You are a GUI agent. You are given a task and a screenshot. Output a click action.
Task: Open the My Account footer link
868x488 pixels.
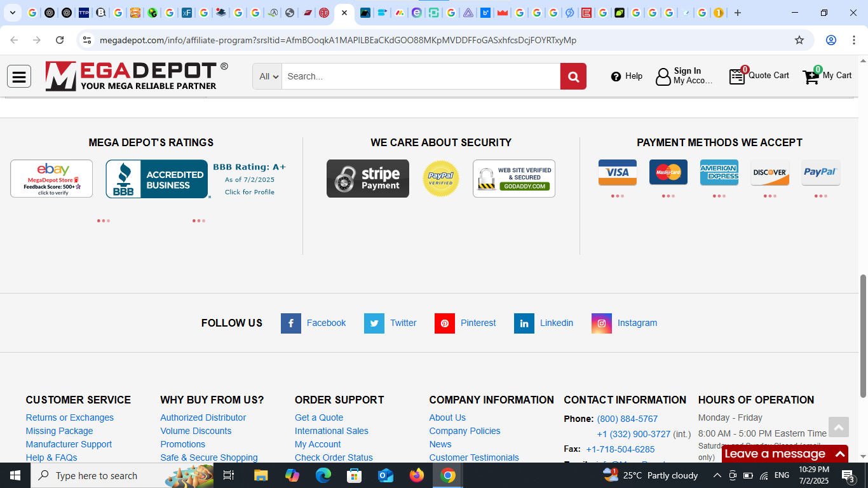(318, 444)
